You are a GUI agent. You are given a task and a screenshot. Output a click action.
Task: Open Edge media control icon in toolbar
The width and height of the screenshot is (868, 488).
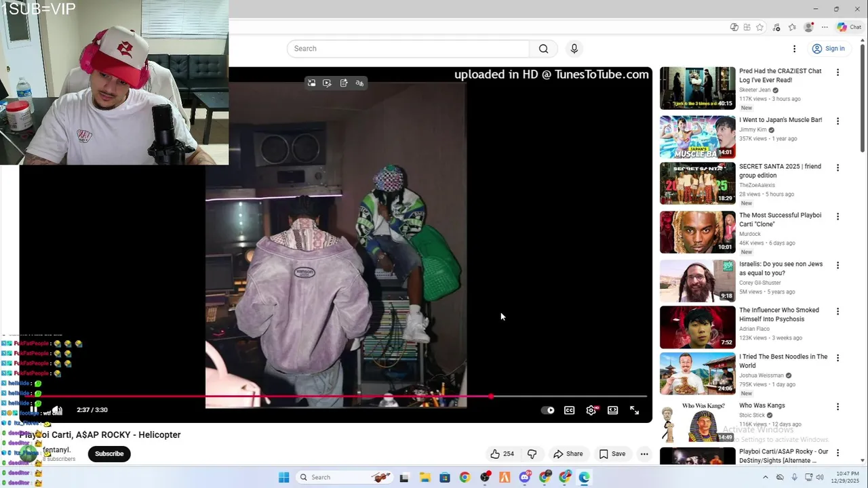(x=776, y=27)
